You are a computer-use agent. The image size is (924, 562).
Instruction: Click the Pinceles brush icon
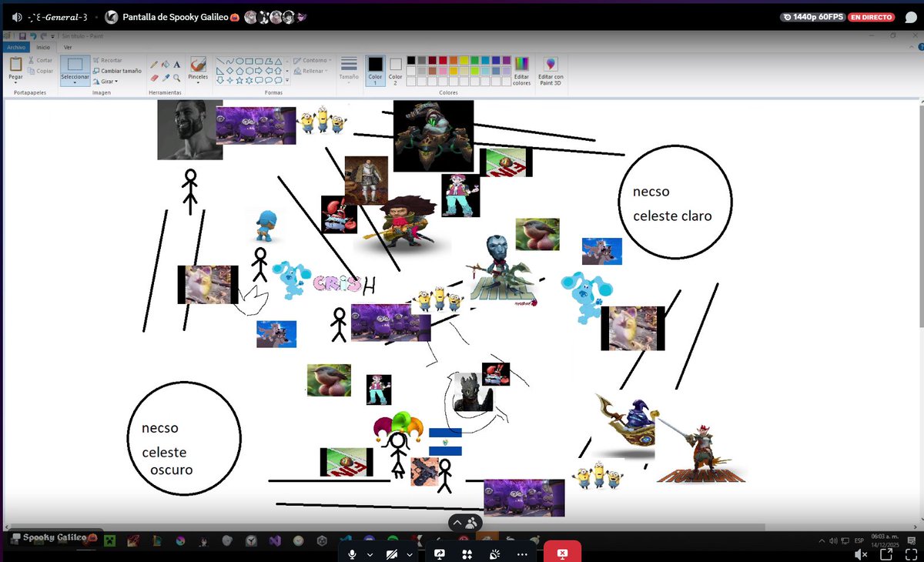(x=198, y=64)
